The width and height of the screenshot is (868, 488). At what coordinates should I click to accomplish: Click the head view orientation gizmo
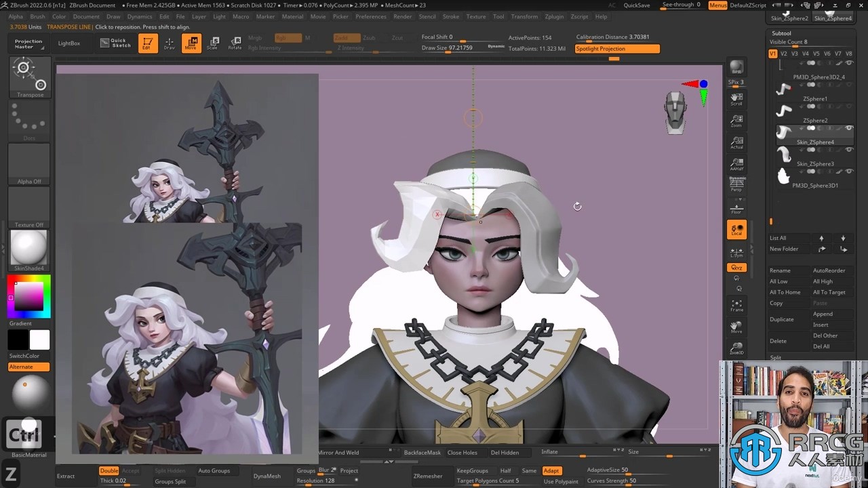pyautogui.click(x=675, y=112)
